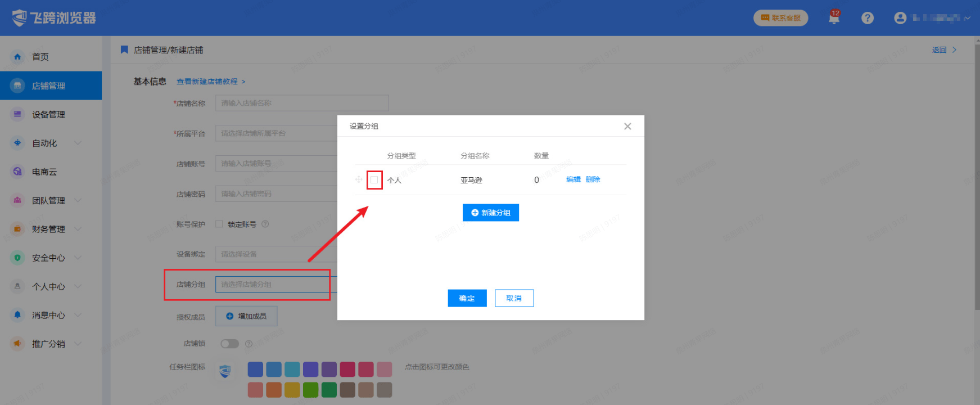Screen dimensions: 980x405
Task: Click 编辑 link for 亚马逊 group
Action: pos(573,179)
